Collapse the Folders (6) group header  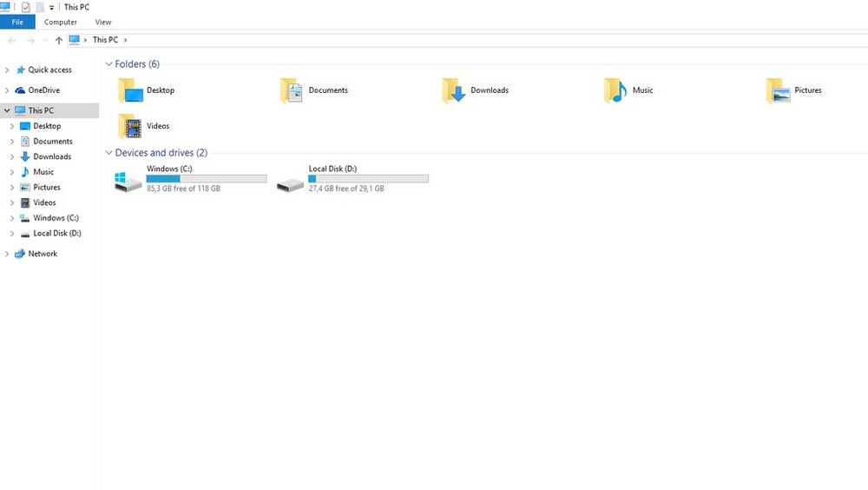108,64
